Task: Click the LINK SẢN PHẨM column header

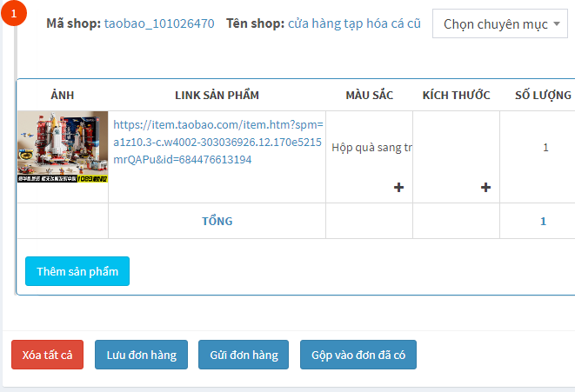Action: coord(217,95)
